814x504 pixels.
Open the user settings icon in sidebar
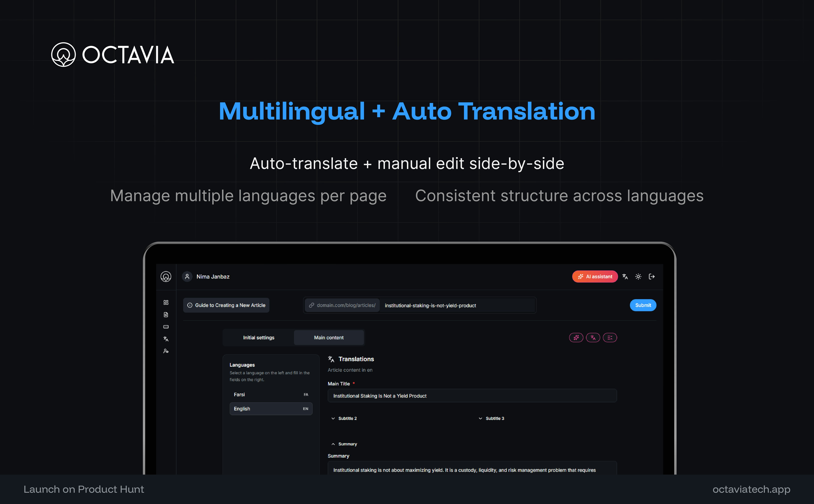pos(166,351)
